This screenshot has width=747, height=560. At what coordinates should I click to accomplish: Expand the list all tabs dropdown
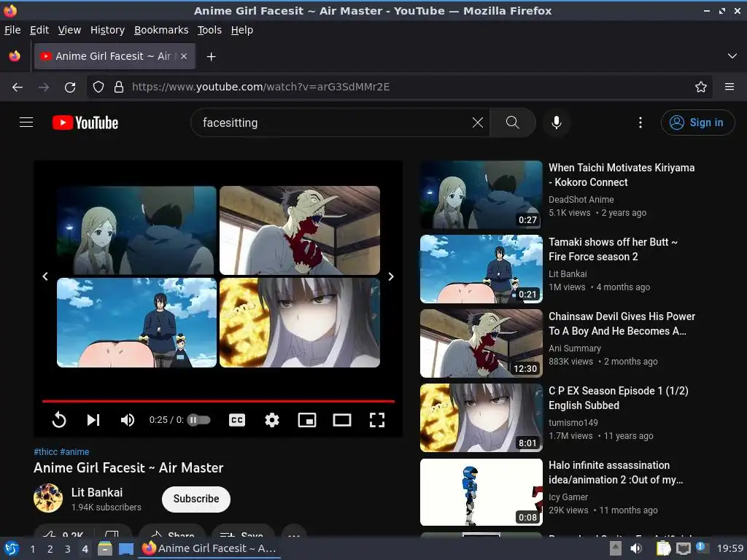(732, 56)
